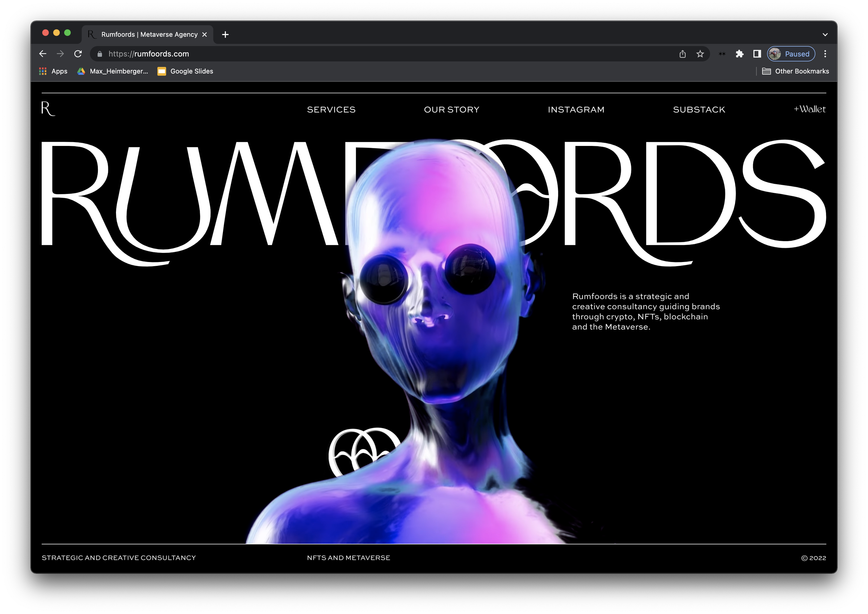Close the Rumfoords Metaverse Agency tab
868x614 pixels.
pyautogui.click(x=205, y=34)
